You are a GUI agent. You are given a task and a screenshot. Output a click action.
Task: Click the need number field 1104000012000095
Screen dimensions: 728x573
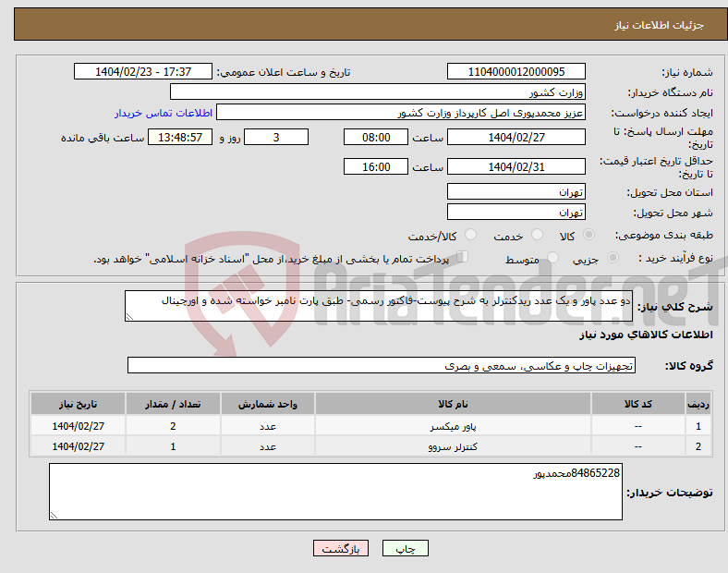516,71
